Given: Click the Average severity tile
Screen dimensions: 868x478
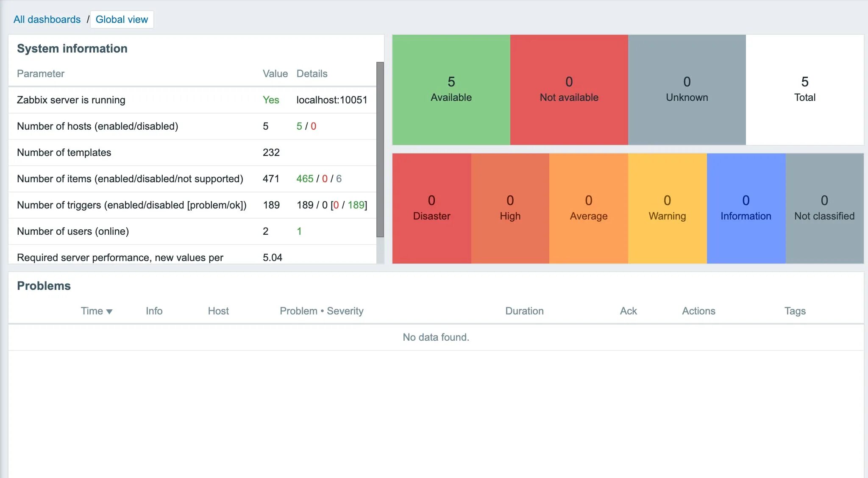Looking at the screenshot, I should coord(588,208).
